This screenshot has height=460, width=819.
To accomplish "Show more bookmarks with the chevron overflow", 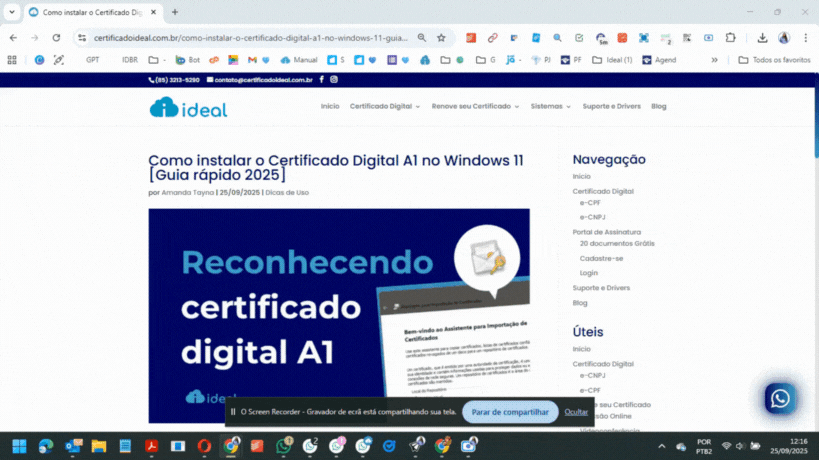I will [x=714, y=60].
